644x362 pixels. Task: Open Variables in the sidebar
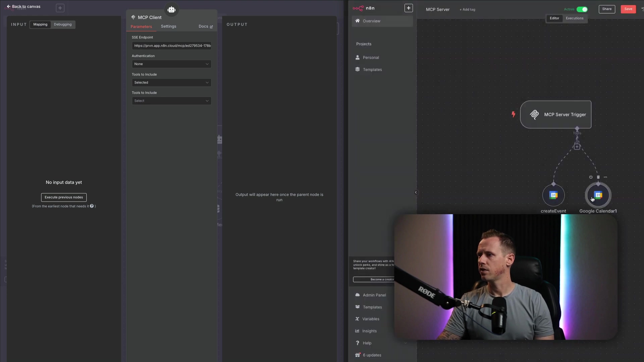point(371,319)
